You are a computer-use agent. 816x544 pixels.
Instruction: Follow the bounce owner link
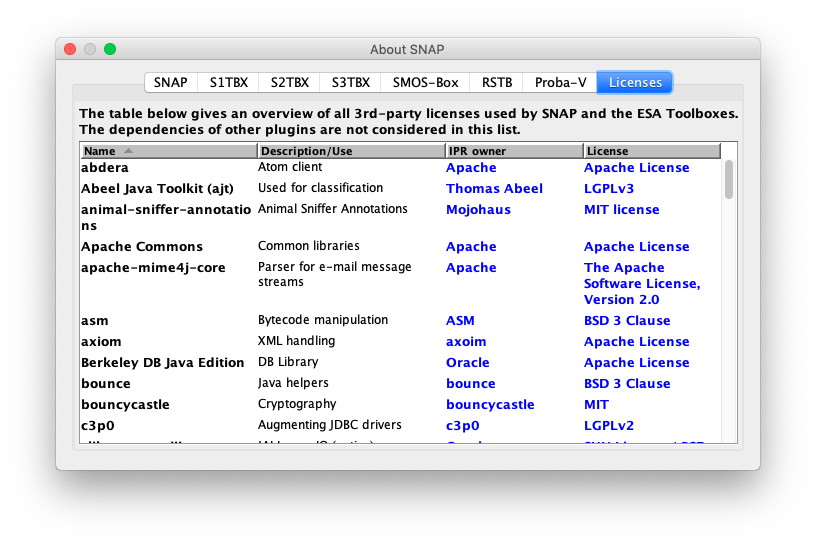(x=470, y=383)
